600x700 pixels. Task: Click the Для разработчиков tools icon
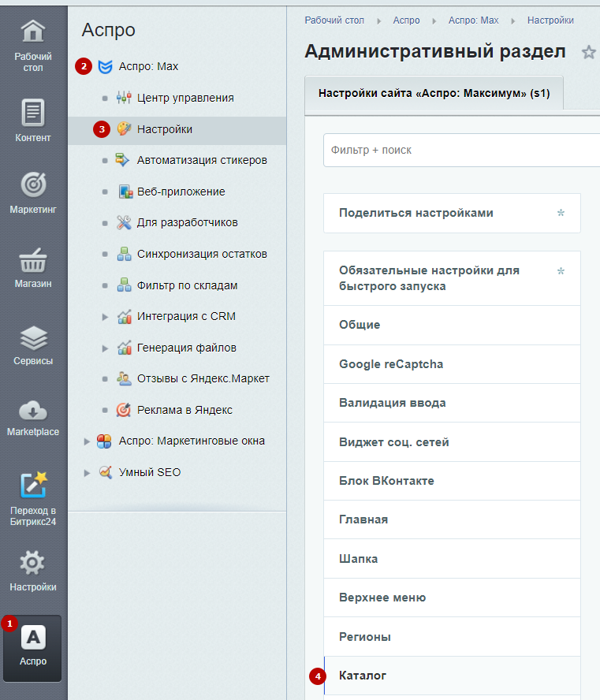point(124,222)
